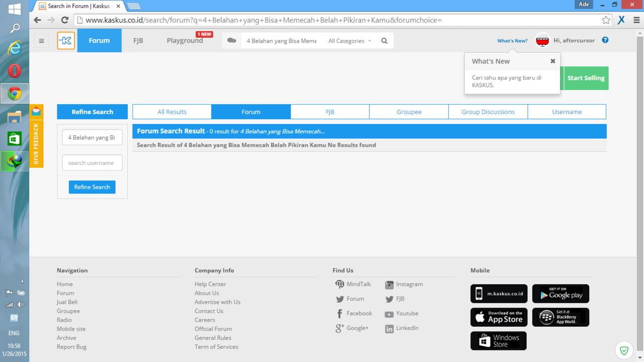Open the BlackBerry App World badge
The height and width of the screenshot is (362, 644).
point(560,317)
